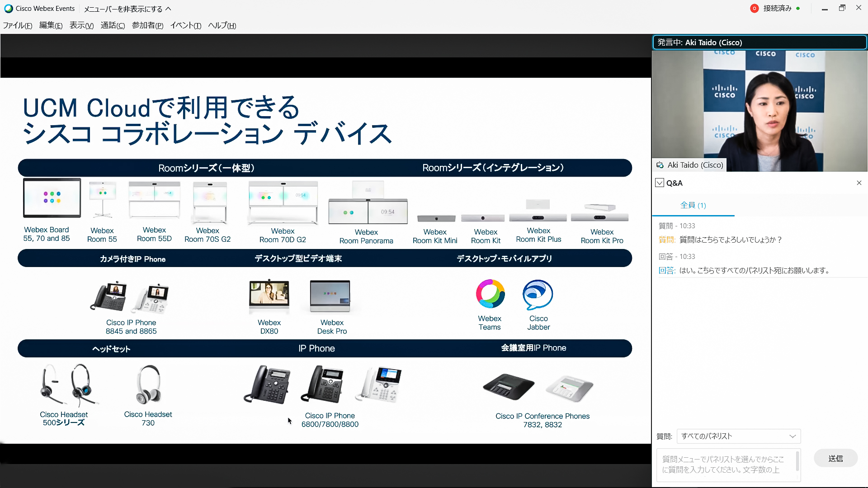This screenshot has height=488, width=868.
Task: Click the slide title UCM Cloudで利用できる
Action: (161, 108)
